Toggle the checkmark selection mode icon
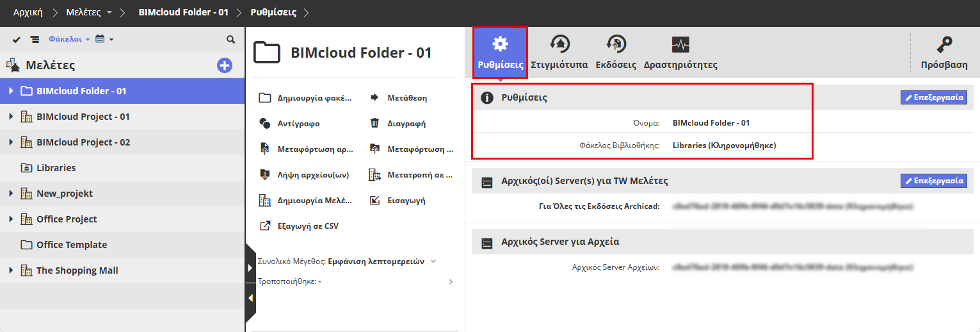980x332 pixels. coord(17,39)
